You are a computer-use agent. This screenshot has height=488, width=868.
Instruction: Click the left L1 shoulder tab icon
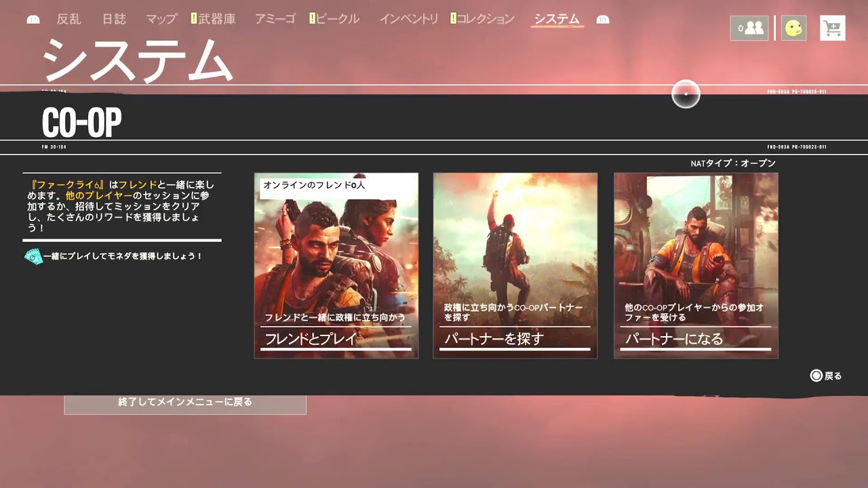[x=33, y=20]
